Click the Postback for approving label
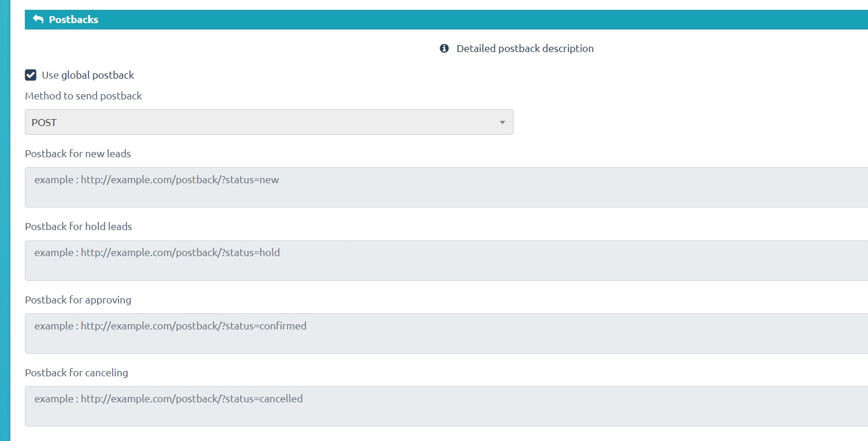This screenshot has height=441, width=868. [x=78, y=299]
